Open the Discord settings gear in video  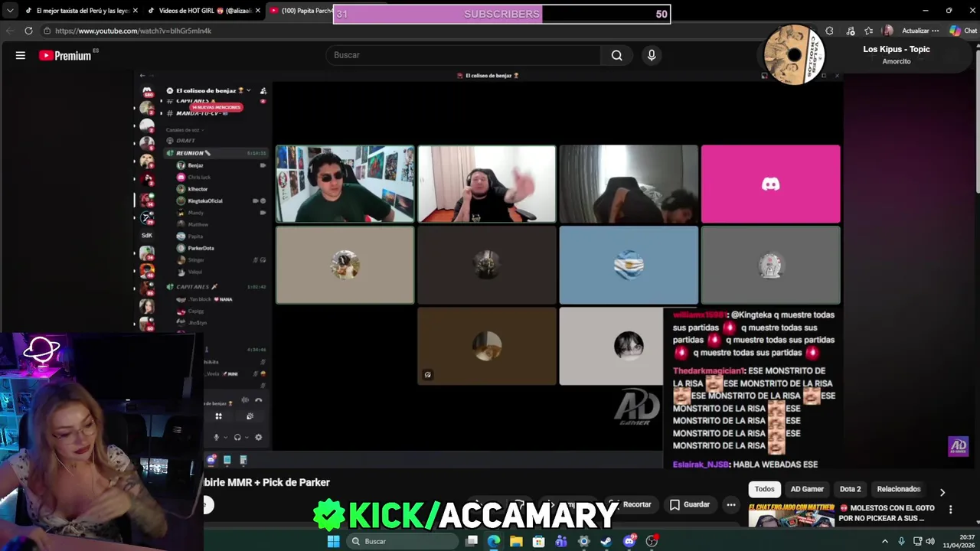click(x=258, y=437)
